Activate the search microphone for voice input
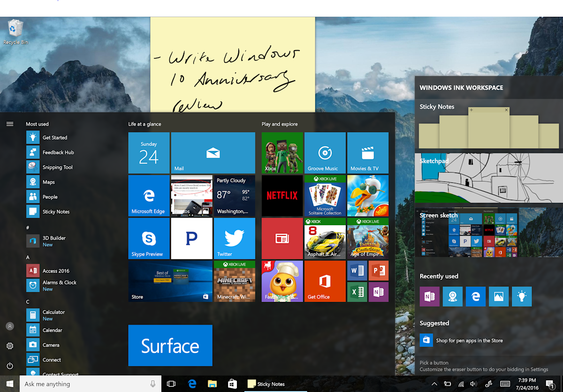This screenshot has height=392, width=563. [153, 384]
